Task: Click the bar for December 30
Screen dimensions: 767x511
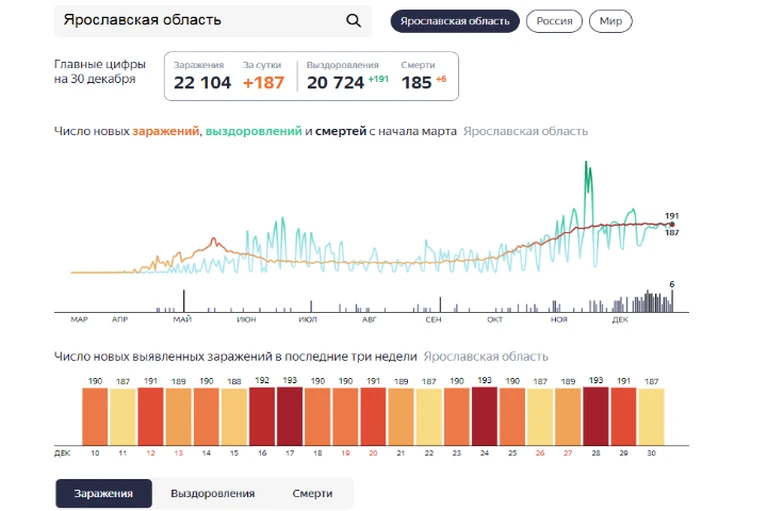Action: tap(652, 417)
